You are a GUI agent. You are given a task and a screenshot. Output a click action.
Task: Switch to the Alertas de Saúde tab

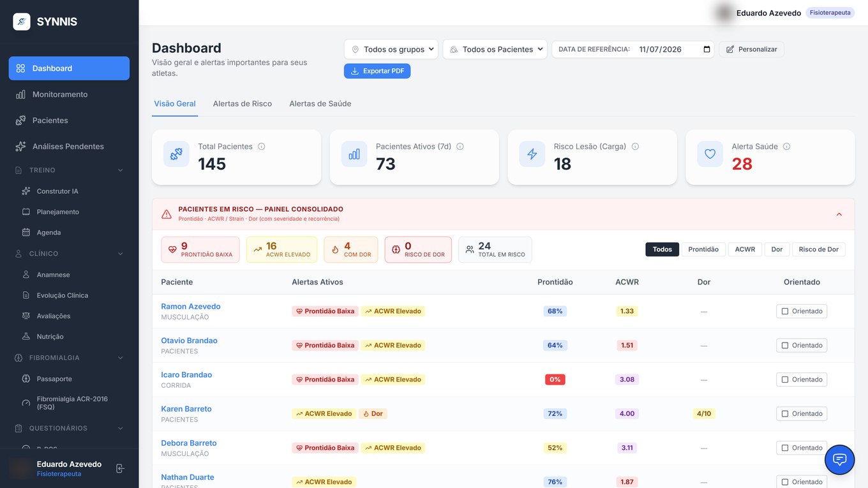tap(320, 103)
